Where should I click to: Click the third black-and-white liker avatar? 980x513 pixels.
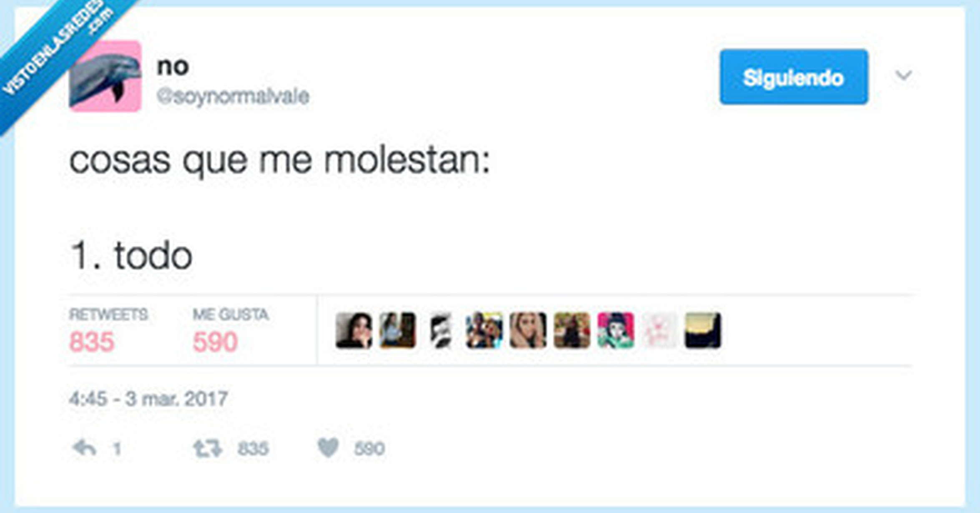tap(441, 330)
